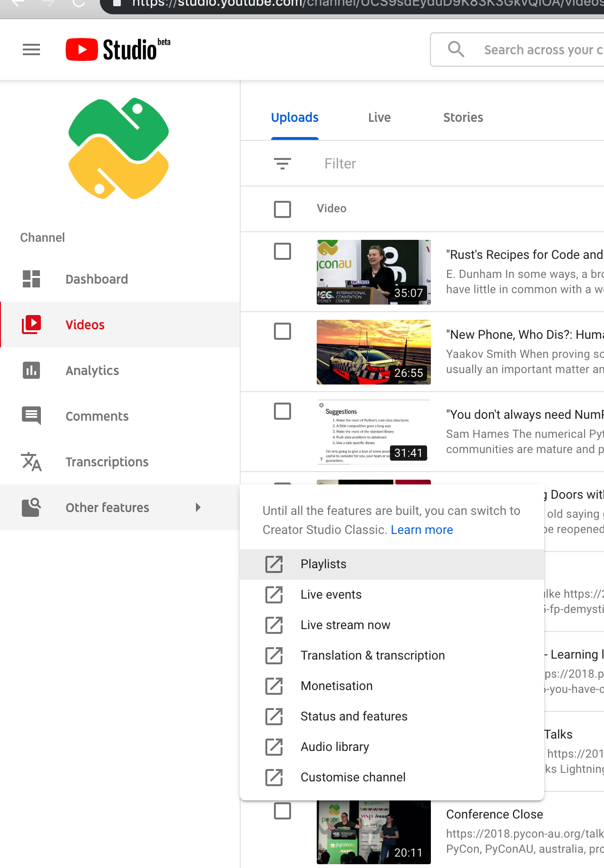Select the Rust's Recipes video checkbox
This screenshot has width=604, height=868.
283,251
